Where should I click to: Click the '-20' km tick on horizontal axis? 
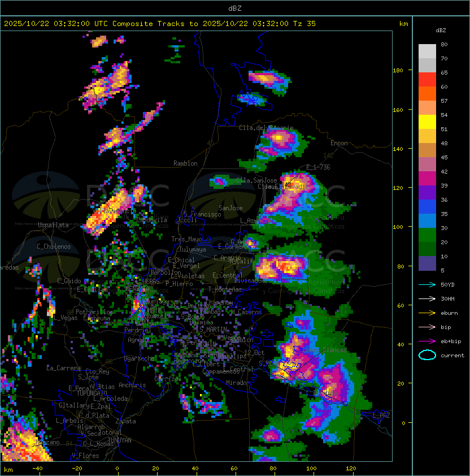pyautogui.click(x=77, y=469)
